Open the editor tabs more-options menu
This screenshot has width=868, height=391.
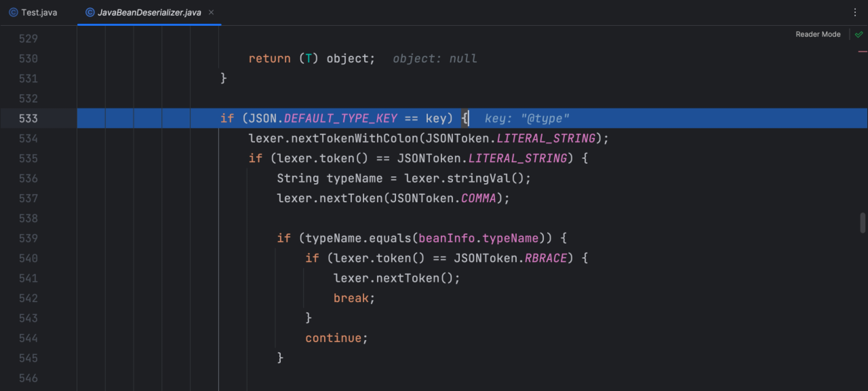point(855,13)
